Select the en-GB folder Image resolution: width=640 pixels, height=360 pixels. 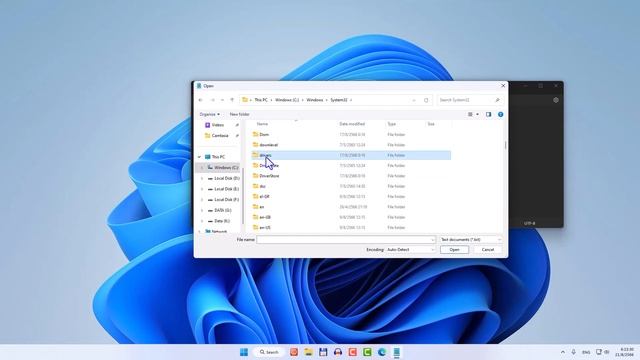tap(351, 217)
